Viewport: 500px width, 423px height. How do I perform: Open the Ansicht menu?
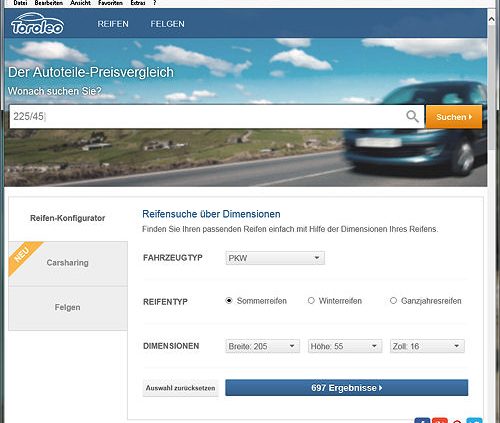(x=80, y=3)
